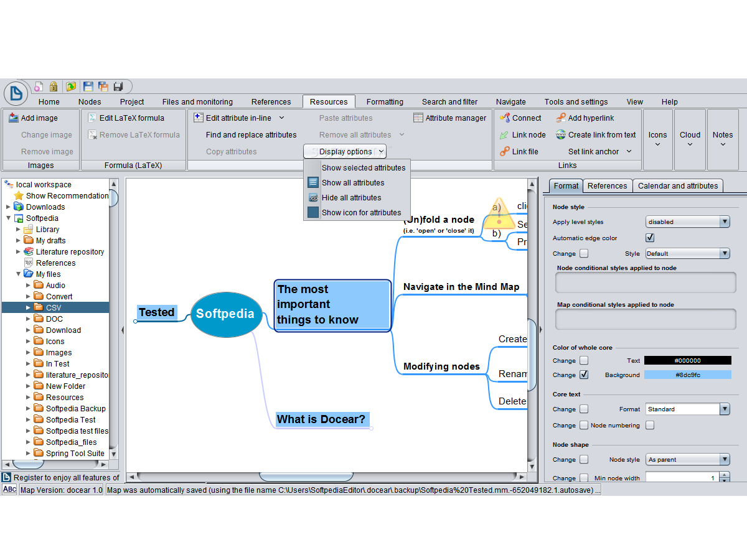Switch to the Formatting ribbon tab
The image size is (747, 560).
385,102
